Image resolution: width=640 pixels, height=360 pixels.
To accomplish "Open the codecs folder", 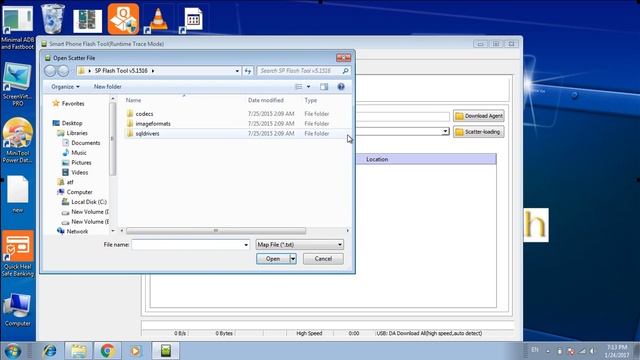I will pyautogui.click(x=144, y=114).
